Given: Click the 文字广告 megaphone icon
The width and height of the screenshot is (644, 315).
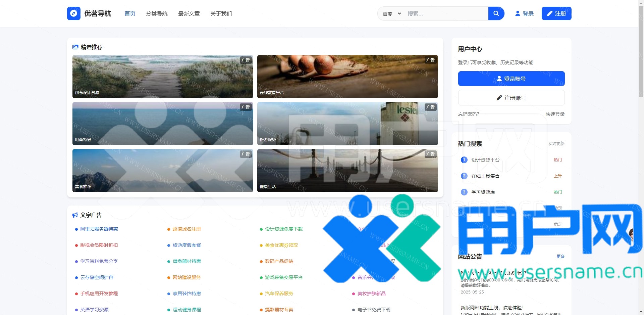Looking at the screenshot, I should (75, 215).
